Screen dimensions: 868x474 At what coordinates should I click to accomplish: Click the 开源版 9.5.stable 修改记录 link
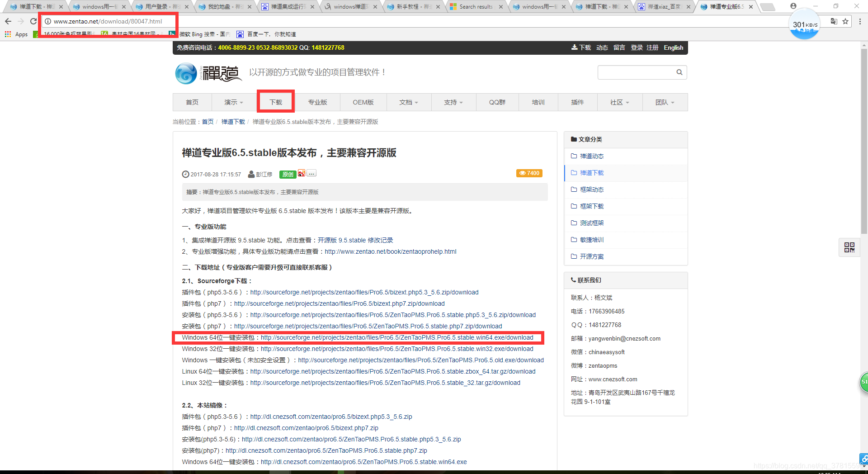[x=355, y=240]
